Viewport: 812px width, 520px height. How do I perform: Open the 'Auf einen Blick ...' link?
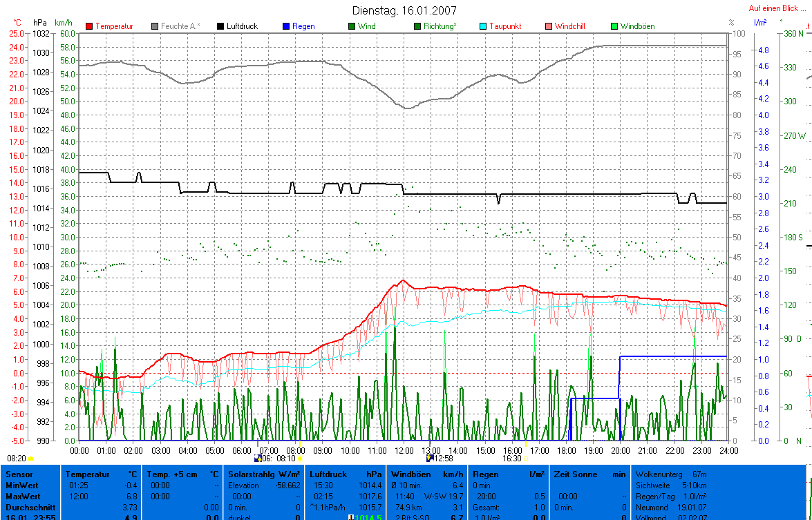[777, 9]
